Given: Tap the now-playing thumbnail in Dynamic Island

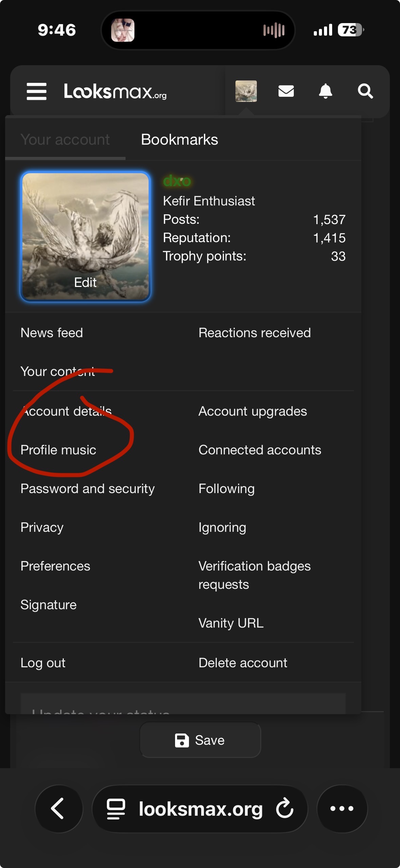Looking at the screenshot, I should pos(123,30).
